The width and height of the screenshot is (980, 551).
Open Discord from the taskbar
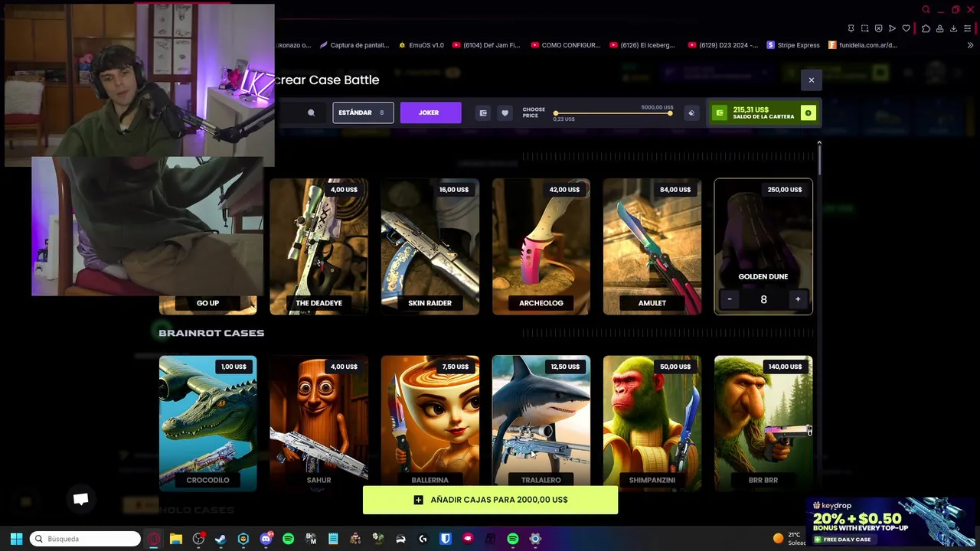point(266,539)
